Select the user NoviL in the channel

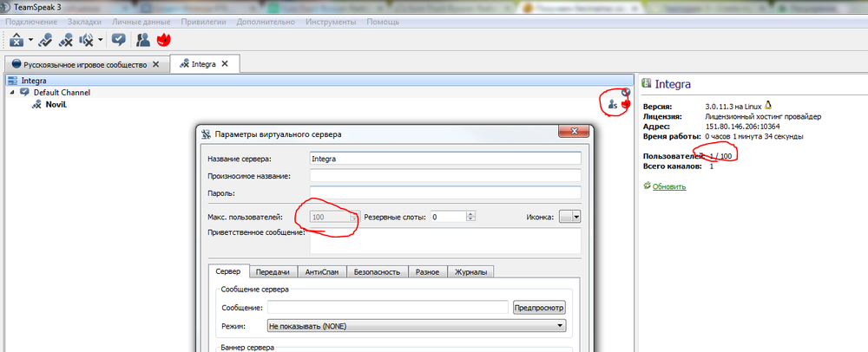point(56,104)
